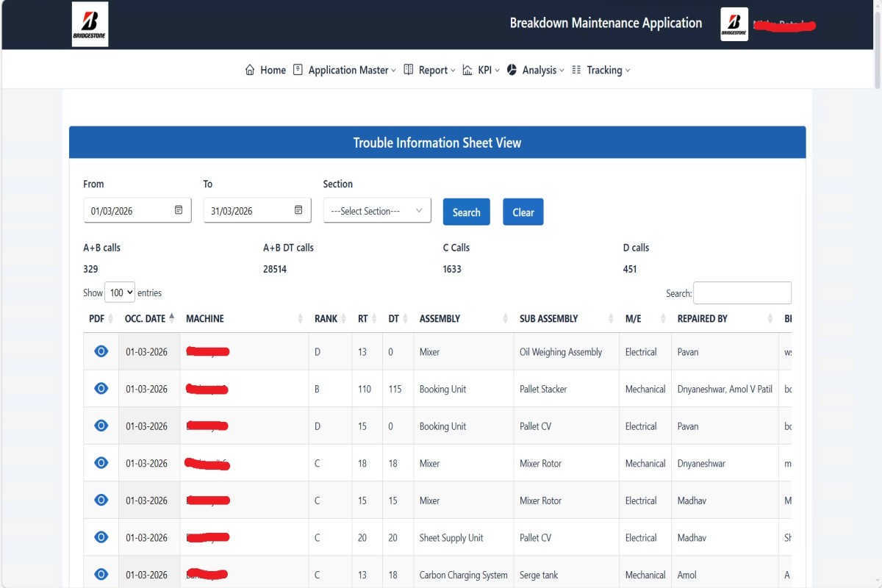Image resolution: width=882 pixels, height=588 pixels.
Task: Open the Select Section dropdown
Action: 376,211
